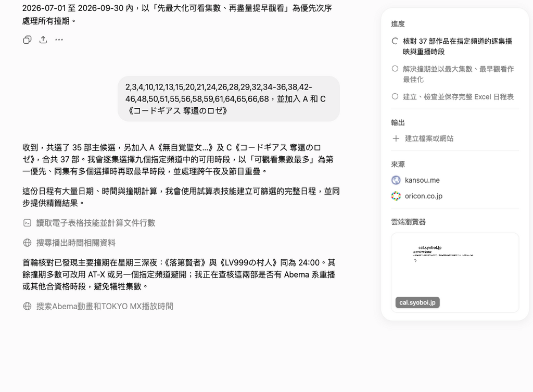The image size is (533, 392).
Task: Click the paragraph starting 這份日程有大量日期
Action: tap(181, 197)
